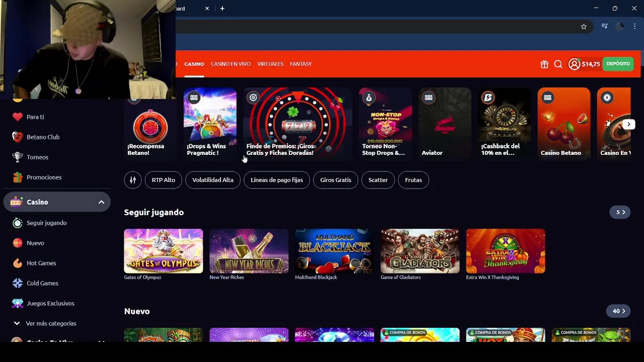Image resolution: width=644 pixels, height=362 pixels.
Task: Open all 5 Seguir jugando games
Action: pyautogui.click(x=620, y=212)
